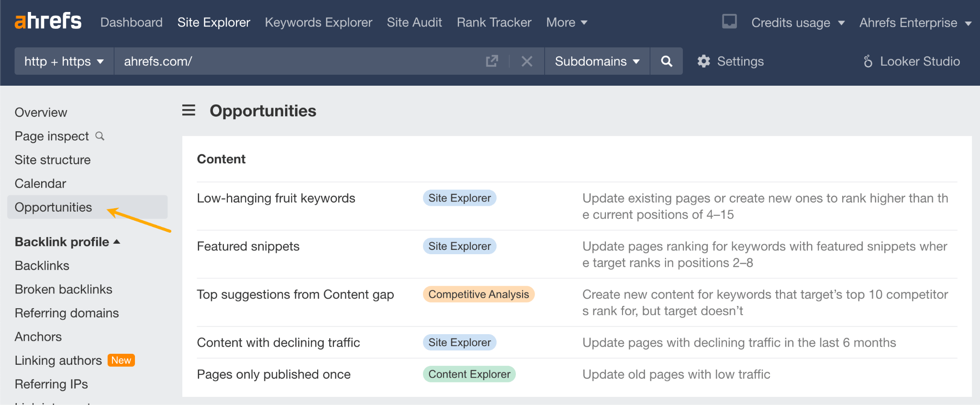Image resolution: width=980 pixels, height=405 pixels.
Task: Click the Competitive Analysis tag
Action: [479, 294]
